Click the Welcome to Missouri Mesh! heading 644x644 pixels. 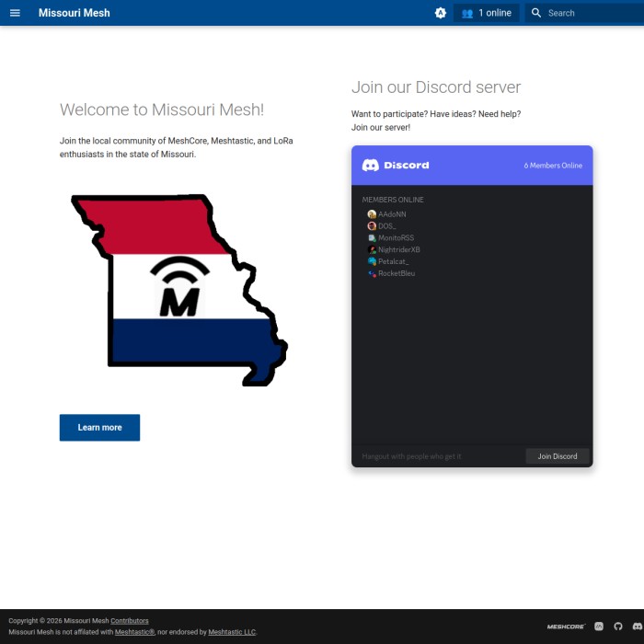[162, 109]
